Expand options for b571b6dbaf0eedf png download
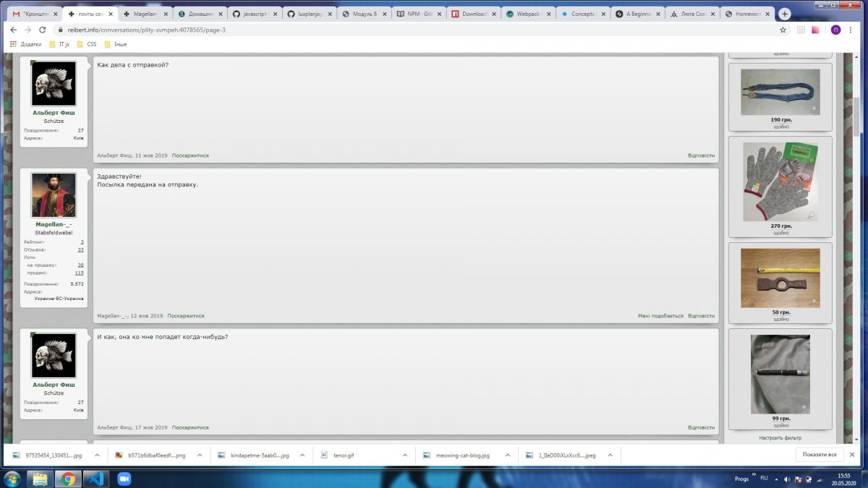This screenshot has height=488, width=868. [x=200, y=455]
